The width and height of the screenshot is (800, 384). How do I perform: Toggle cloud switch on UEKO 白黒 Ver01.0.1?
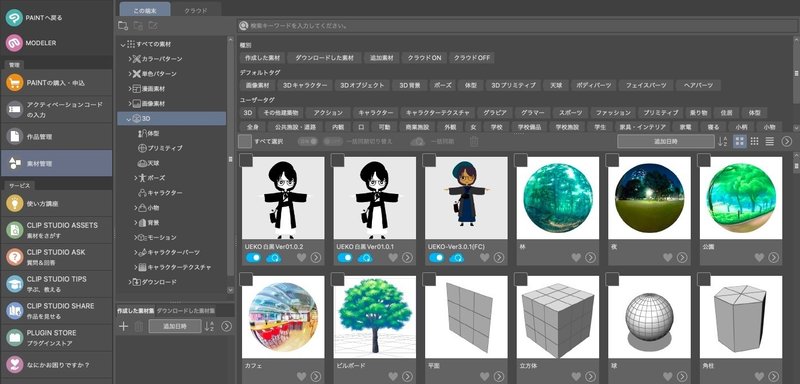coord(345,258)
